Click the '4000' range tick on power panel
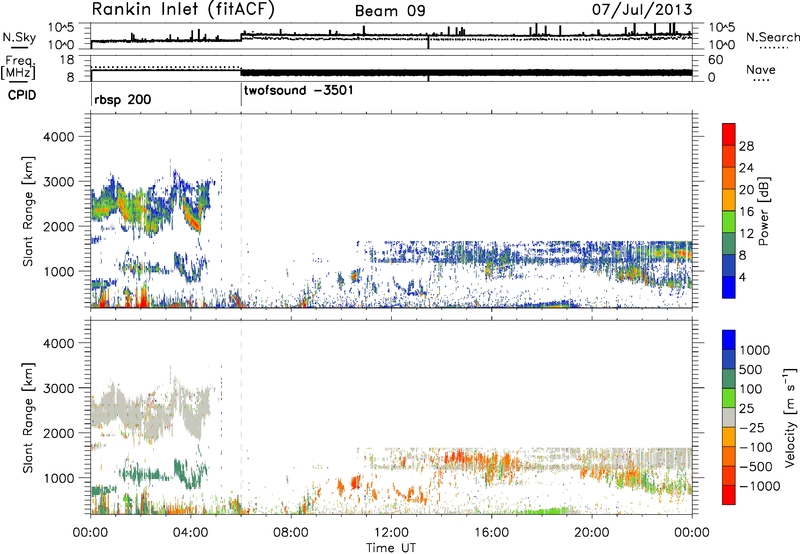This screenshot has width=800, height=554. pyautogui.click(x=61, y=137)
